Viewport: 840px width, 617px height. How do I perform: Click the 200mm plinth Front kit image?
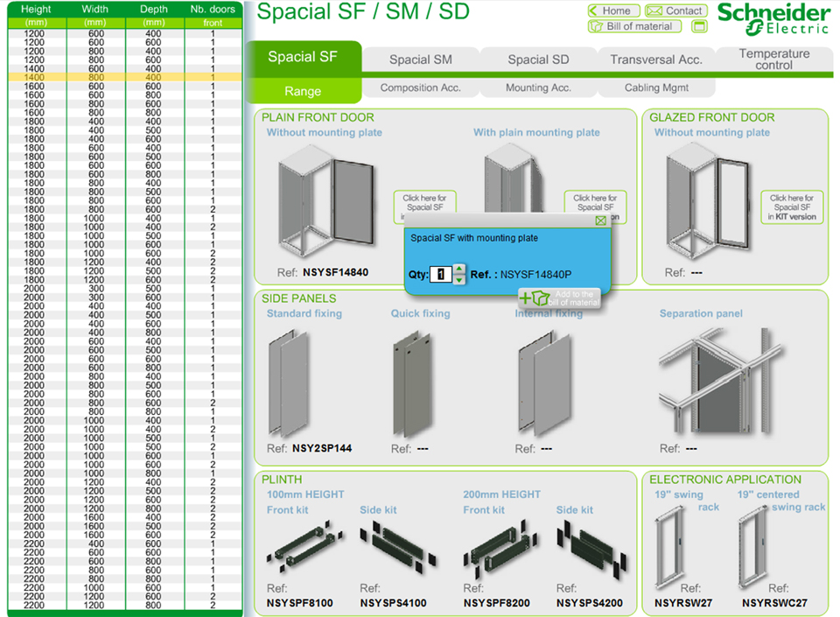[x=501, y=550]
